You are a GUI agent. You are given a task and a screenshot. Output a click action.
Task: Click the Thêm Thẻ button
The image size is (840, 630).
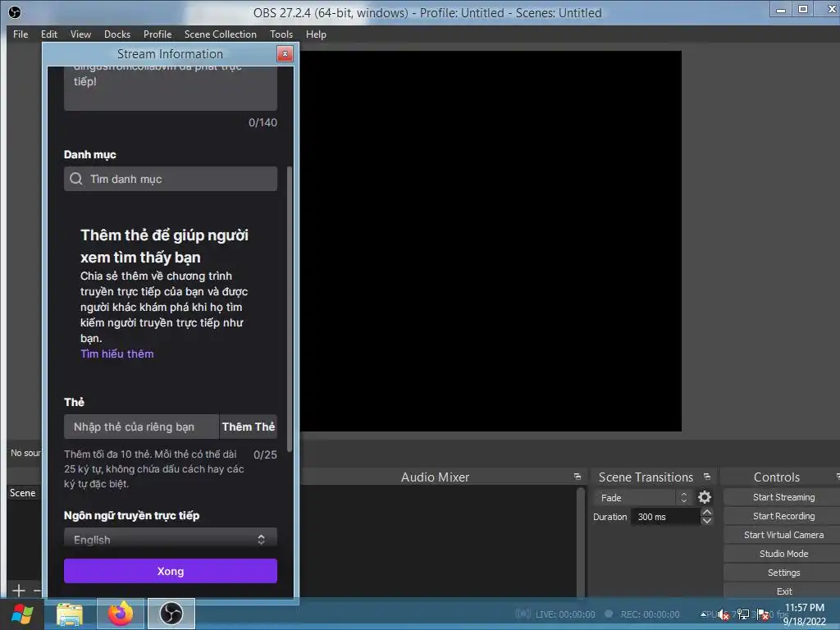[248, 427]
